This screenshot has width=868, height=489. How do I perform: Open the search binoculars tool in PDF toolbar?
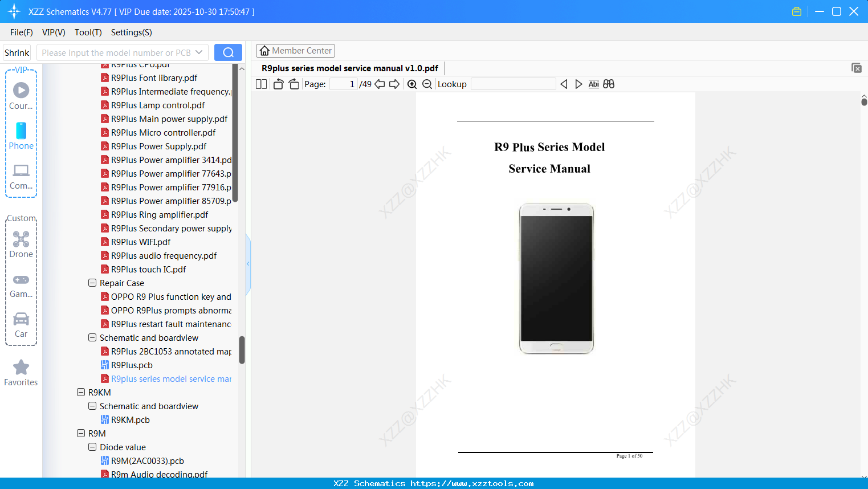pos(608,84)
